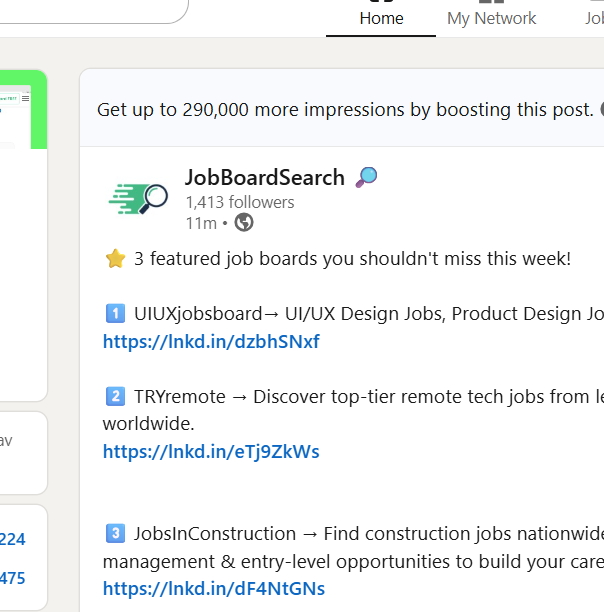Click the star emoji in the post
The image size is (604, 612).
pos(115,259)
